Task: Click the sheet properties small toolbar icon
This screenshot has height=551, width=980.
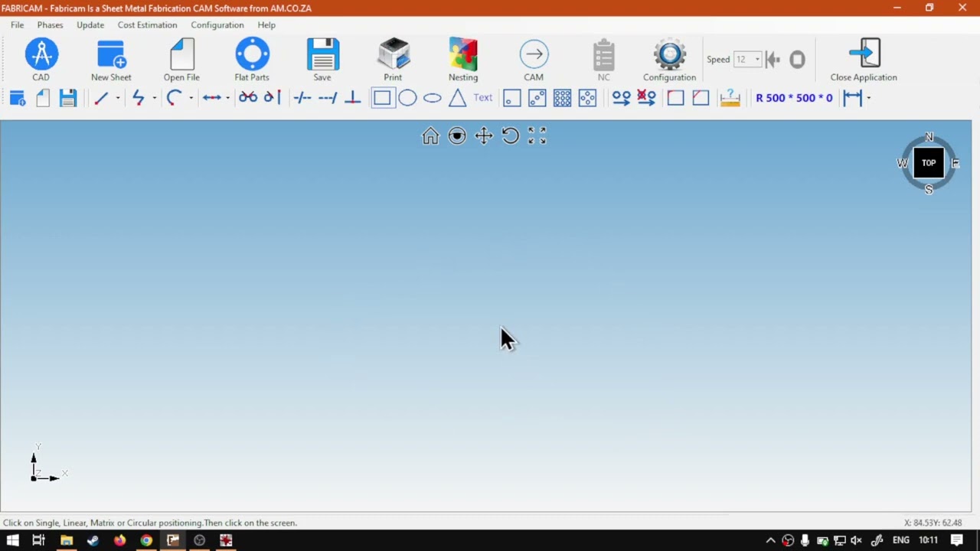Action: pyautogui.click(x=18, y=98)
